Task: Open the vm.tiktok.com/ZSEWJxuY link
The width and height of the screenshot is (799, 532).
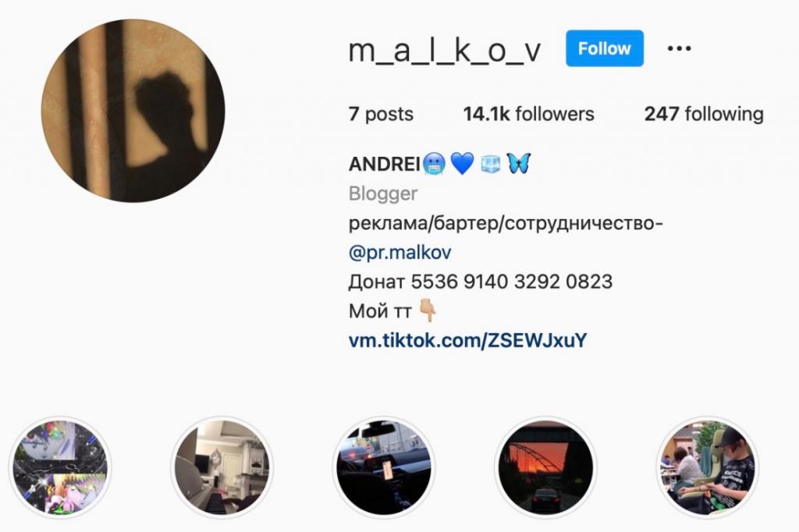Action: (x=468, y=340)
